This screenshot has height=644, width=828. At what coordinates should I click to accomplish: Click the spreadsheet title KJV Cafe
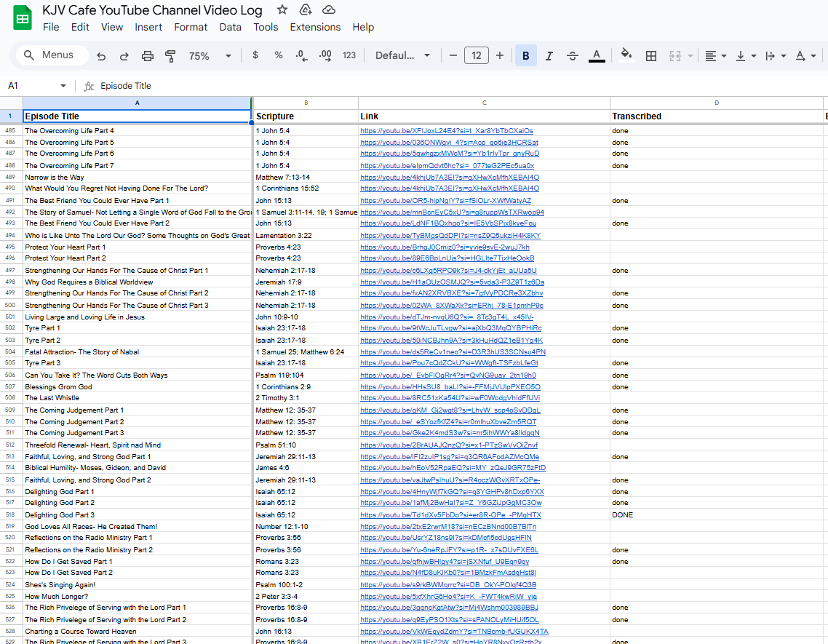152,10
